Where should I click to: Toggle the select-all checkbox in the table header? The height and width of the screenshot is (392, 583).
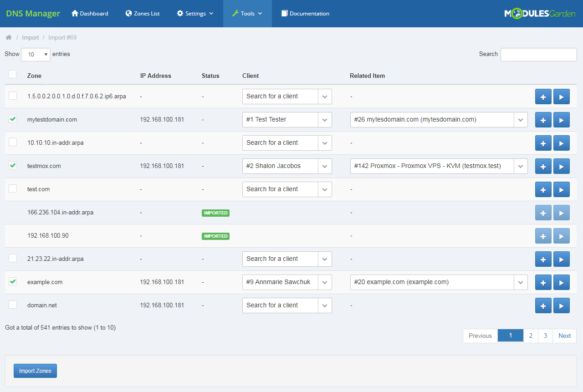[12, 75]
